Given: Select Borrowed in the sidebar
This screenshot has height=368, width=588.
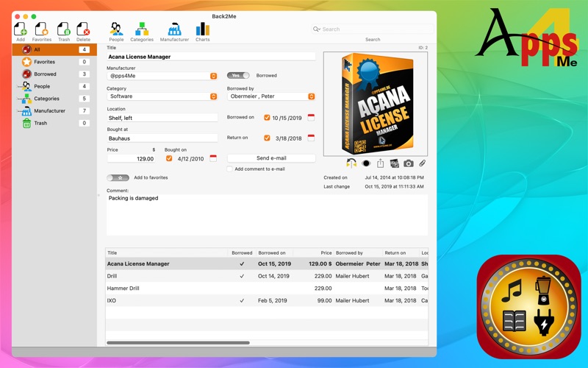Looking at the screenshot, I should pyautogui.click(x=54, y=74).
